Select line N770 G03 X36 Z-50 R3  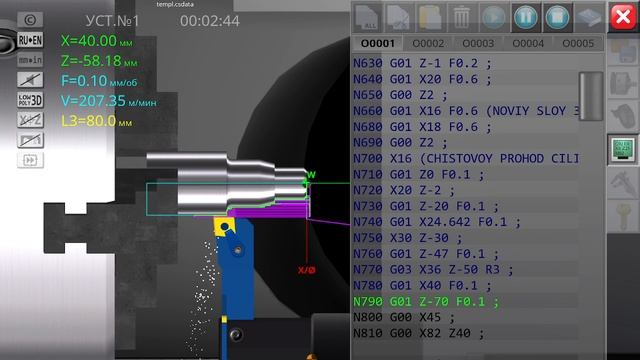click(465, 270)
